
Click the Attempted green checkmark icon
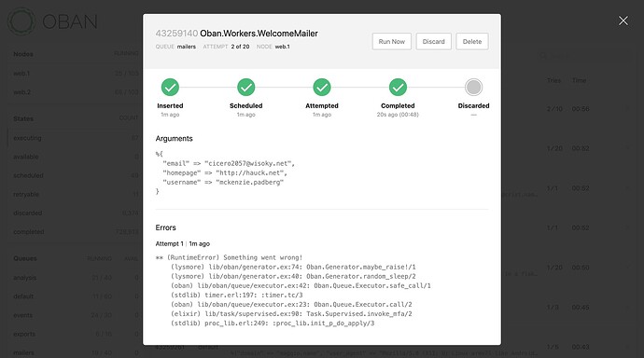point(322,88)
